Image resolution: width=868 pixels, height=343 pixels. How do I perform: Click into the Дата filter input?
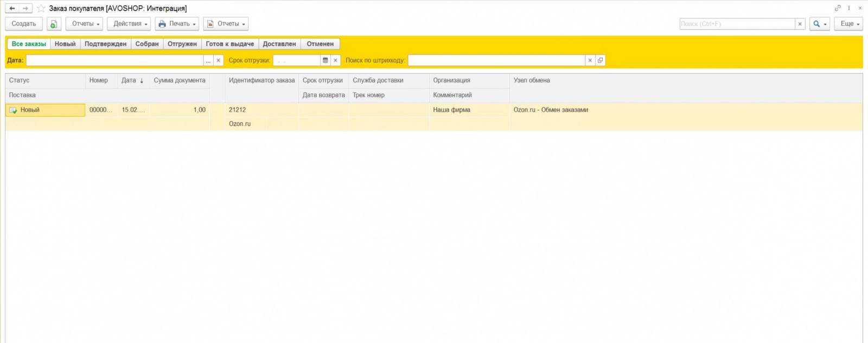coord(115,60)
